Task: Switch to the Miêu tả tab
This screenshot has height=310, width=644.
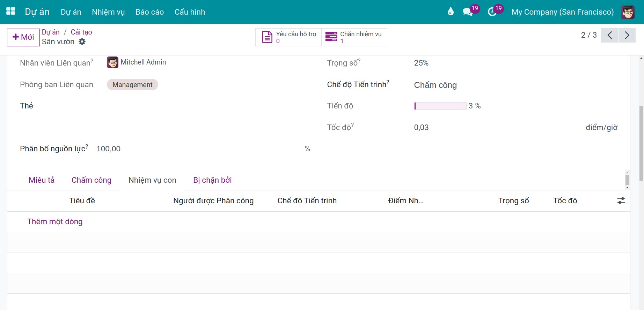Action: click(x=42, y=180)
